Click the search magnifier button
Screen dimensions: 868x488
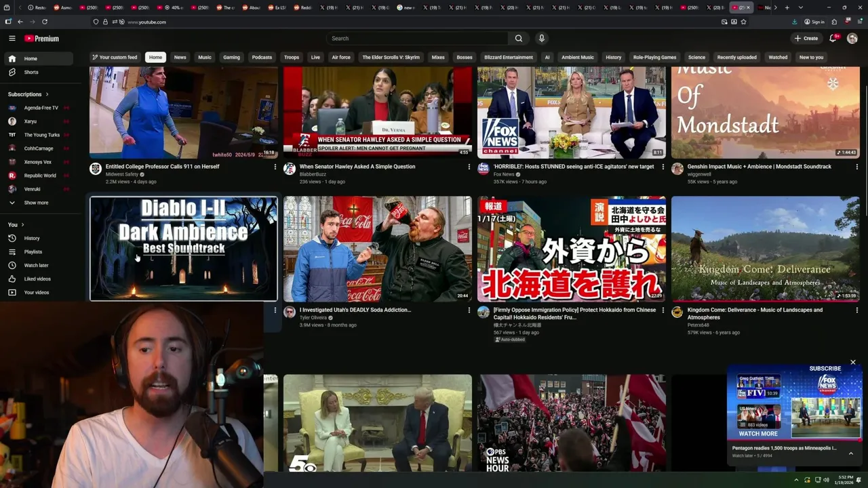[519, 39]
